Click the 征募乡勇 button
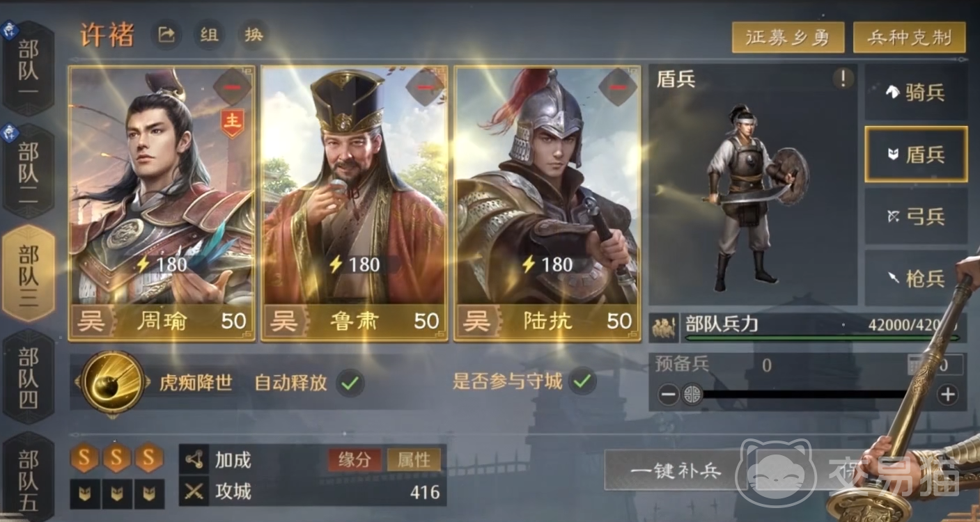Viewport: 980px width, 522px height. coord(788,38)
